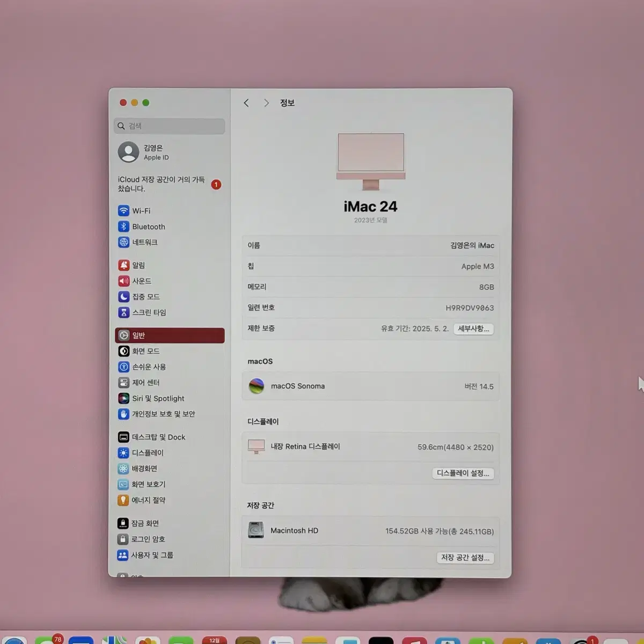The image size is (644, 644).
Task: Click the 검색 search field
Action: 170,126
